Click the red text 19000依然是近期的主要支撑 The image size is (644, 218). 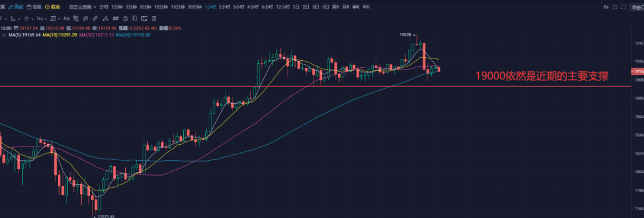541,76
